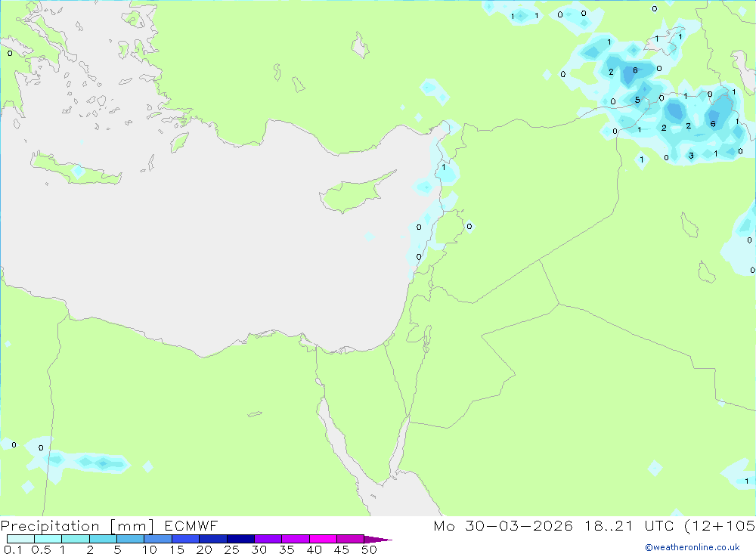Select the 35–40 mm violet legend swatch
756x554 pixels.
coord(296,539)
